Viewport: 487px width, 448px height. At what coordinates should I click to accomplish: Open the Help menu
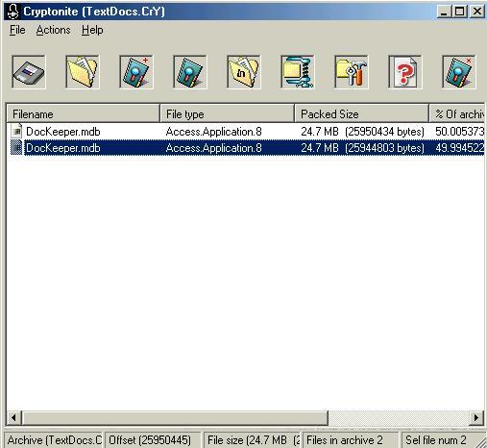coord(92,30)
